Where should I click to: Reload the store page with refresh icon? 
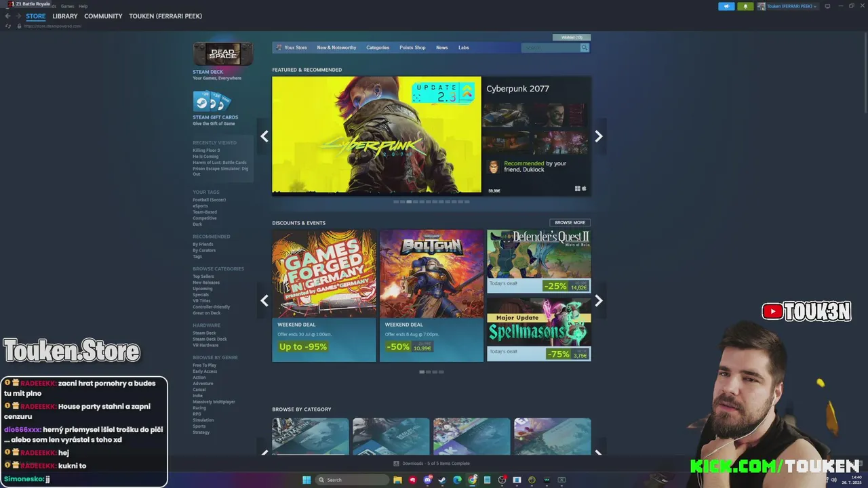coord(8,26)
